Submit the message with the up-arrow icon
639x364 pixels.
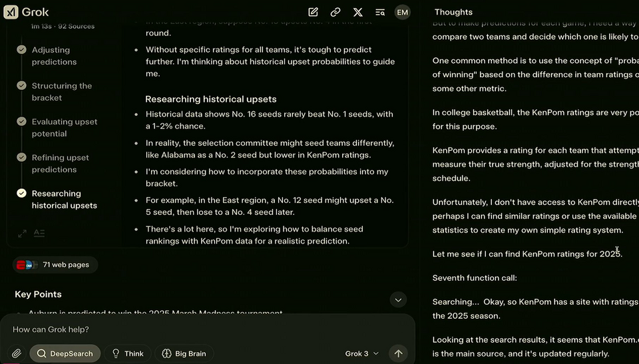point(398,353)
